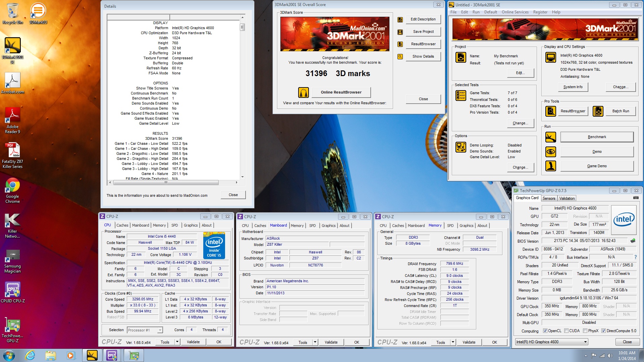Screen dimensions: 644x362
Task: Click the Change button in Selected Tests
Action: 520,123
